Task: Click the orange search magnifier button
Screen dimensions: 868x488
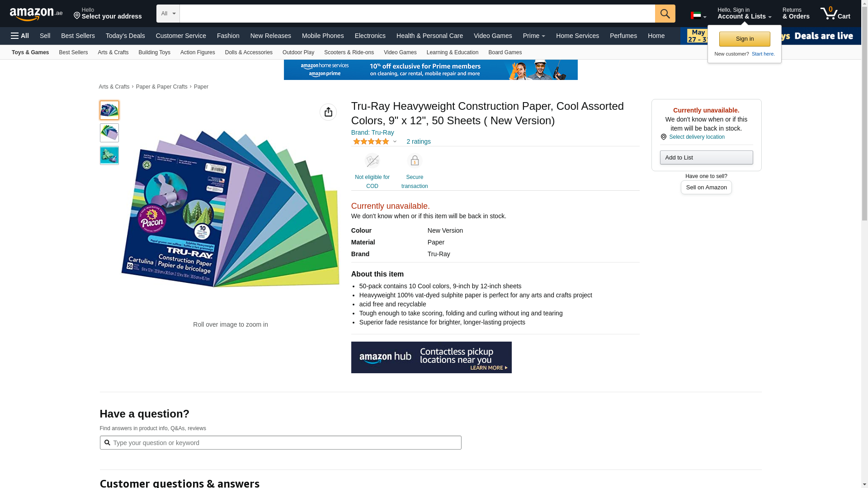Action: (665, 14)
